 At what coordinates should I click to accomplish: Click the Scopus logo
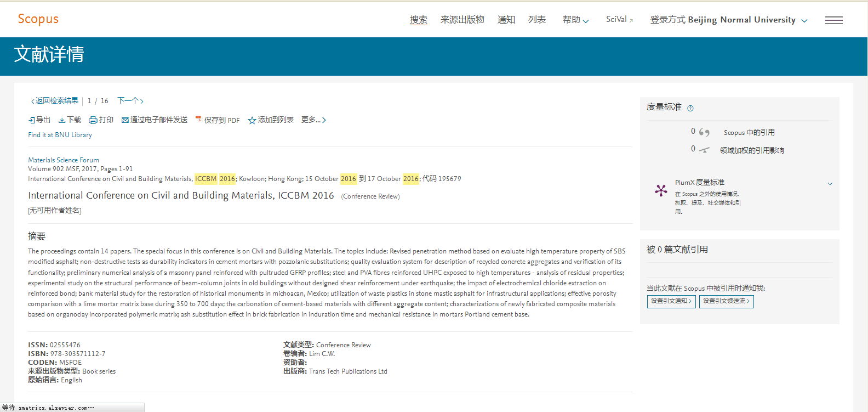[x=38, y=19]
